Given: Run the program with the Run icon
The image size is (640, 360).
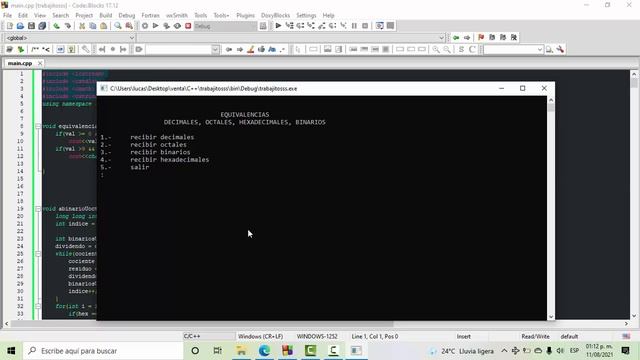Looking at the screenshot, I should (156, 26).
